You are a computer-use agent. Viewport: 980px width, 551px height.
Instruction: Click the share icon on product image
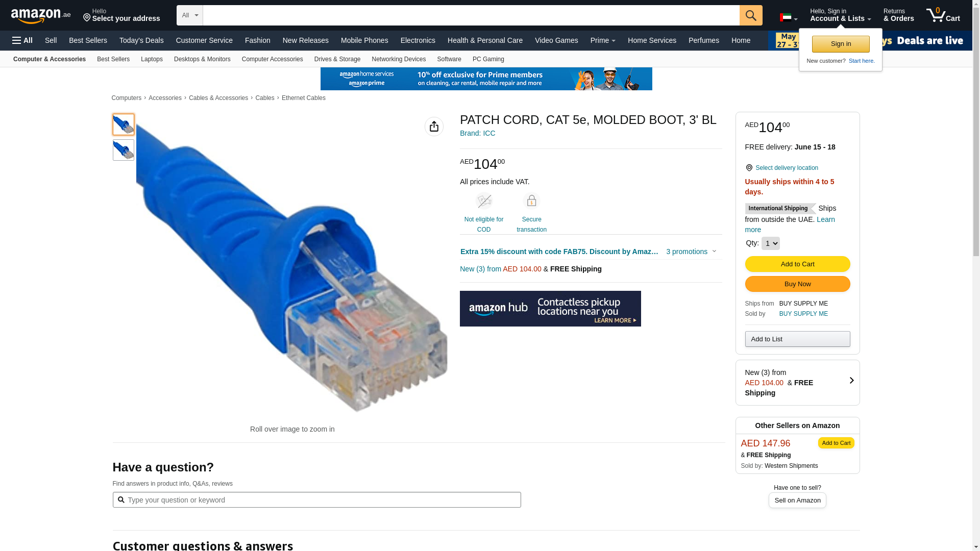click(434, 127)
